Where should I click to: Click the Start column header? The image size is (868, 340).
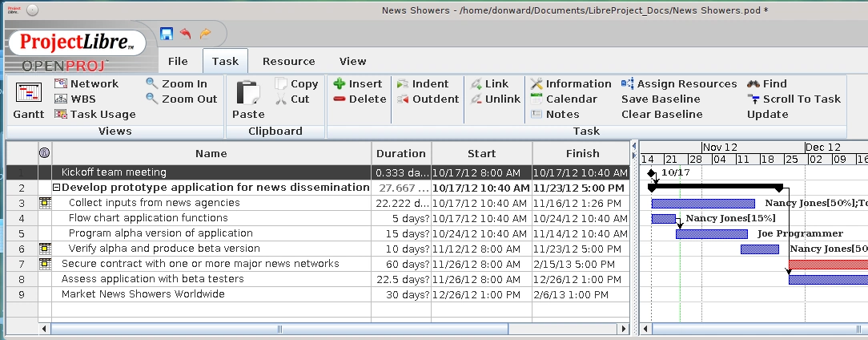point(481,154)
